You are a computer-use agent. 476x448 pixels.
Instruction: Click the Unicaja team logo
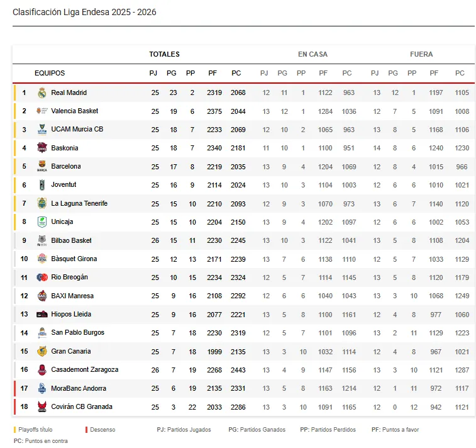coord(42,221)
